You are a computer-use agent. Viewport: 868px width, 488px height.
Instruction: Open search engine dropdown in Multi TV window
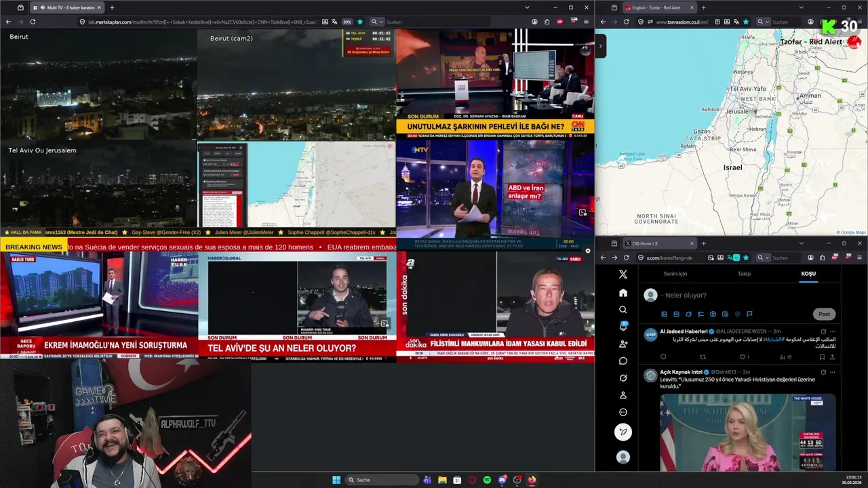[x=376, y=22]
